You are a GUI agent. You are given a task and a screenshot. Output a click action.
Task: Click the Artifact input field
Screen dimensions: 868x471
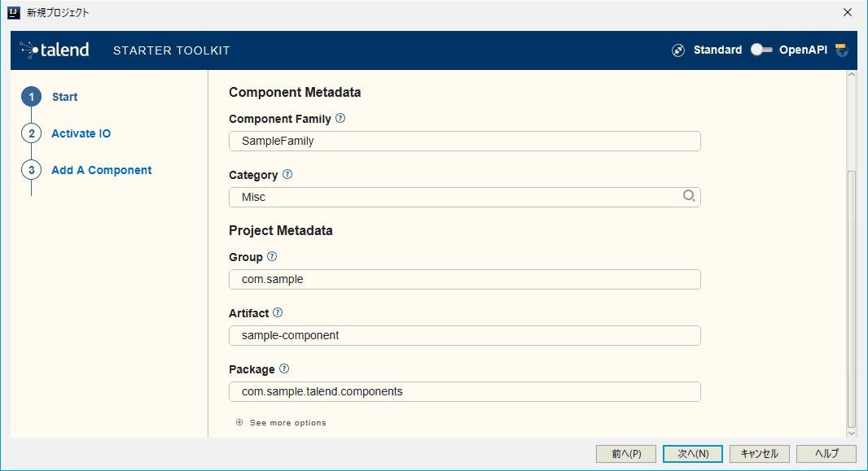[x=464, y=336]
